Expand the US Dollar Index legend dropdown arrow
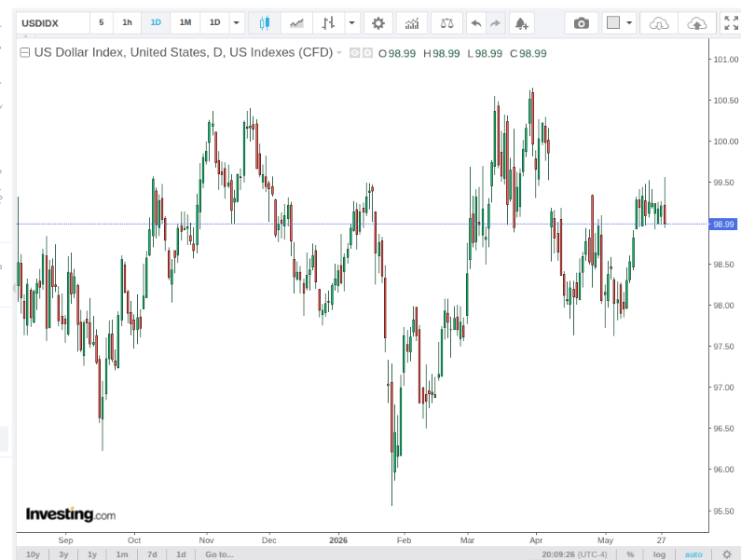This screenshot has height=560, width=741. point(339,53)
